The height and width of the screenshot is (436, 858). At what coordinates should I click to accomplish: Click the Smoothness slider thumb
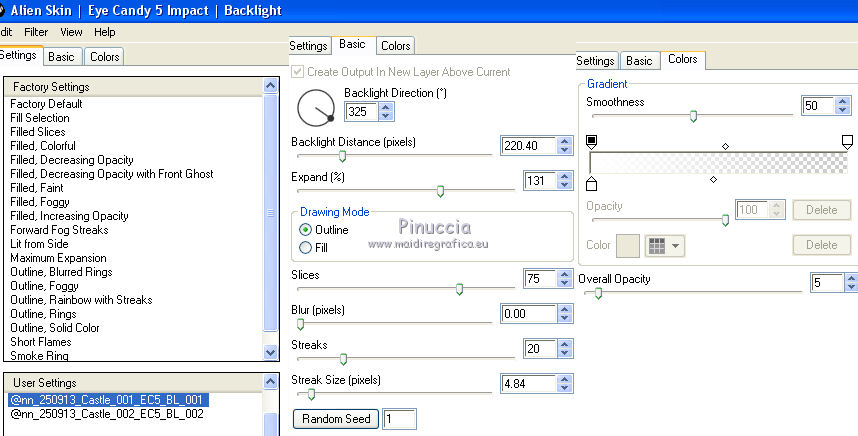693,116
